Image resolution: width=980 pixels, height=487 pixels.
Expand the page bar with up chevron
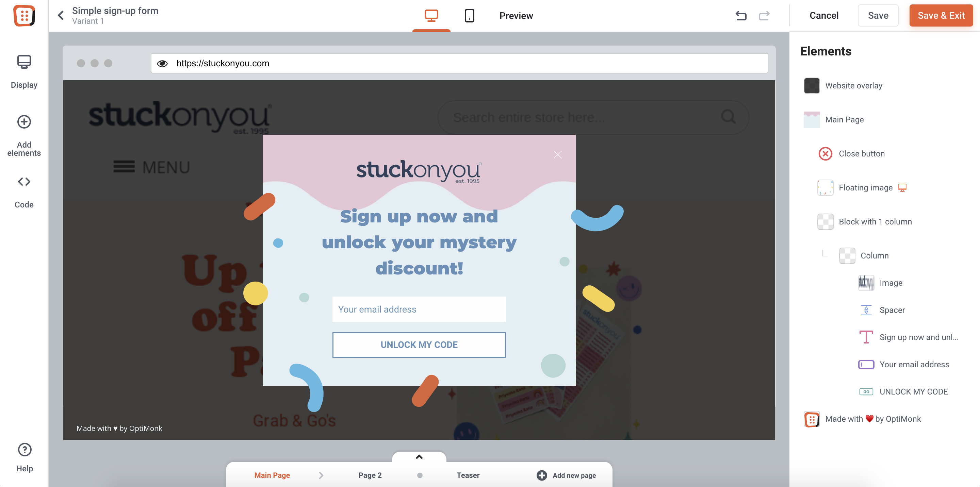(x=419, y=457)
